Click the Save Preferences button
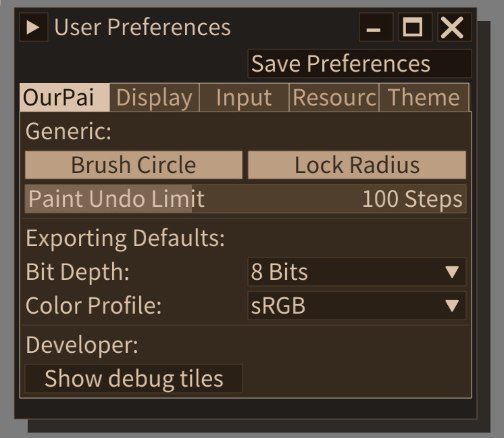Screen dimensions: 504x438 (x=359, y=64)
